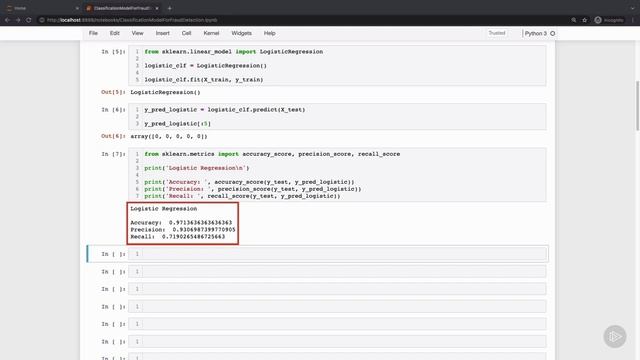The height and width of the screenshot is (360, 640).
Task: Click the LogisticRegression import line in cell 5
Action: [233, 52]
